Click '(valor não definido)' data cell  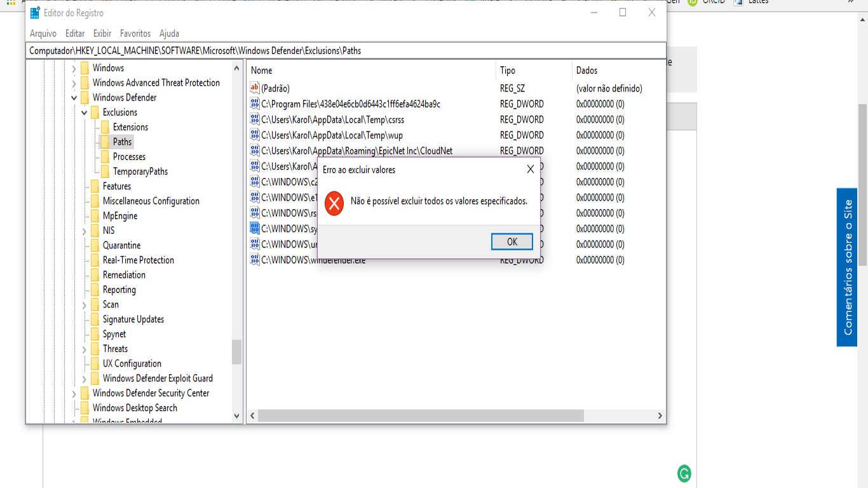609,88
